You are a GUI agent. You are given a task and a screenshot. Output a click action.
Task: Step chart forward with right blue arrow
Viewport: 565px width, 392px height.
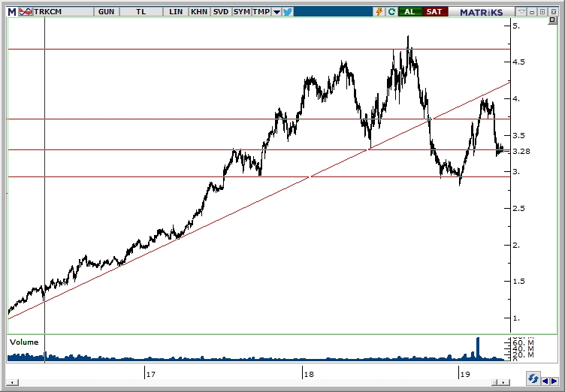(x=554, y=381)
